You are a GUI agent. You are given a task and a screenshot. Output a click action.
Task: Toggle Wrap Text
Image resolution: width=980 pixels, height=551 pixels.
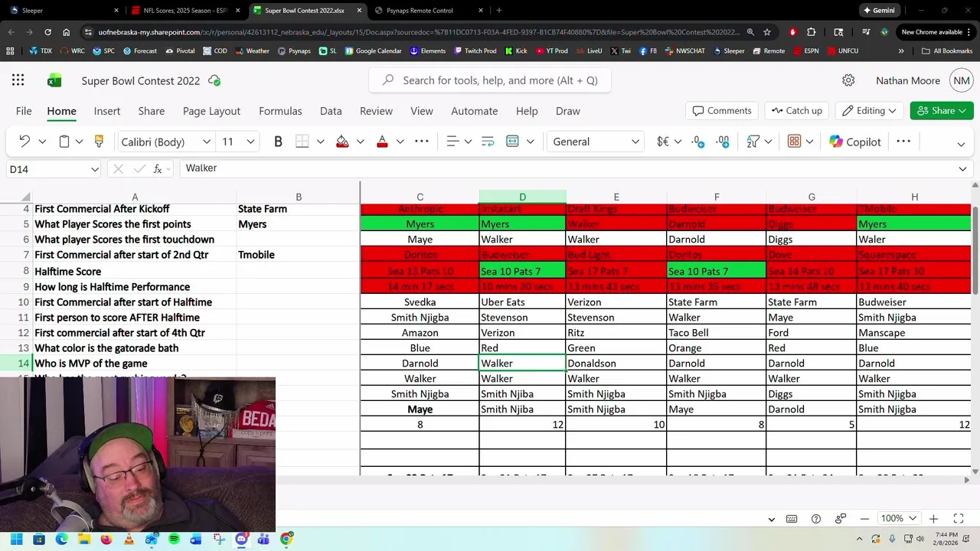coord(488,142)
